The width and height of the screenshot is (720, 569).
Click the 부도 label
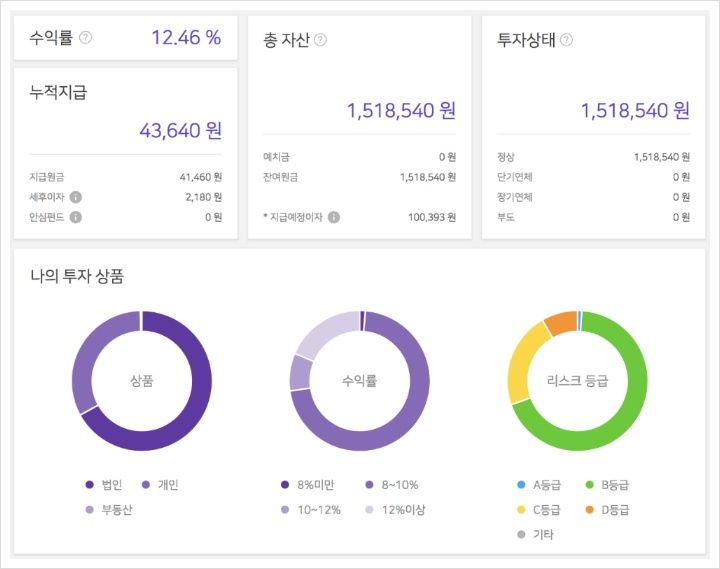[506, 217]
